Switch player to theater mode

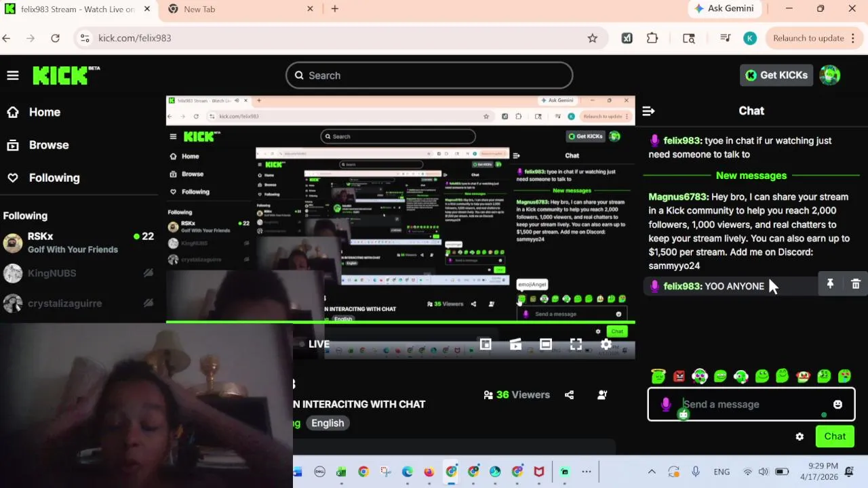(546, 344)
